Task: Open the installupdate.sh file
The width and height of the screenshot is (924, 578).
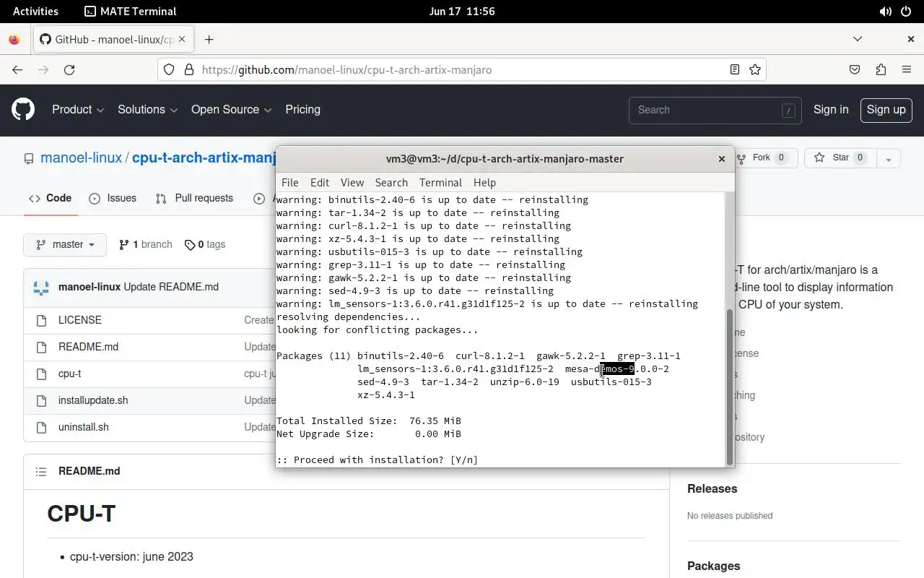Action: tap(93, 400)
